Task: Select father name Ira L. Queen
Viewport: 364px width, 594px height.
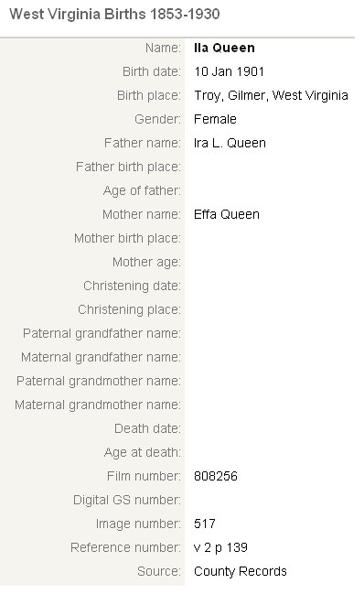Action: pos(230,143)
